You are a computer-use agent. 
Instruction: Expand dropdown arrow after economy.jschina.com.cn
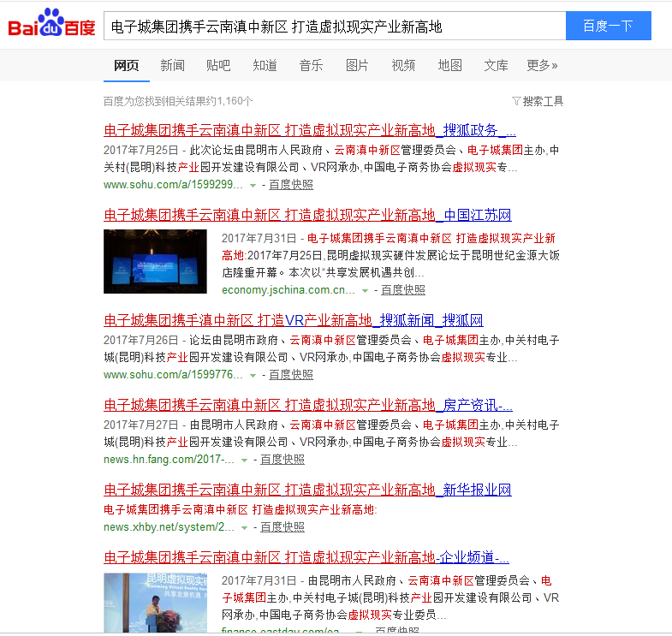tap(366, 291)
